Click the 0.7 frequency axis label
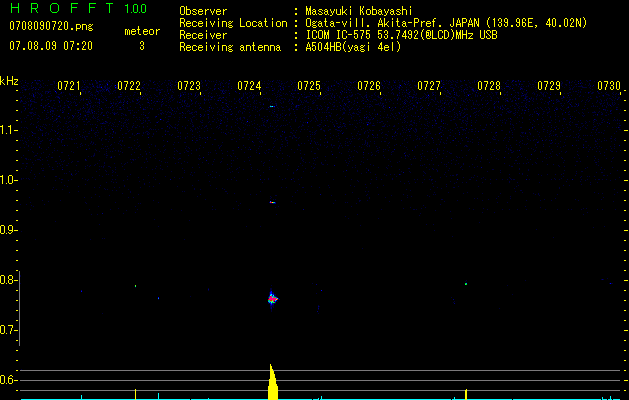Viewport: 629px width, 400px height. (8, 330)
